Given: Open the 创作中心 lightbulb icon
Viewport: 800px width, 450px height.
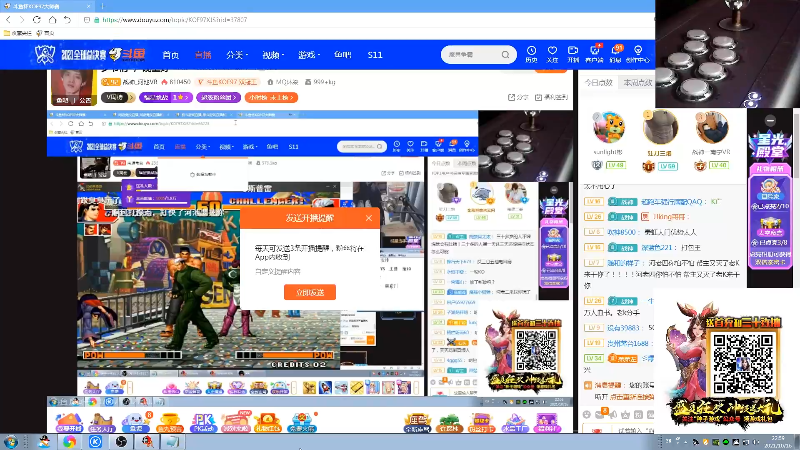Looking at the screenshot, I should click(x=638, y=54).
